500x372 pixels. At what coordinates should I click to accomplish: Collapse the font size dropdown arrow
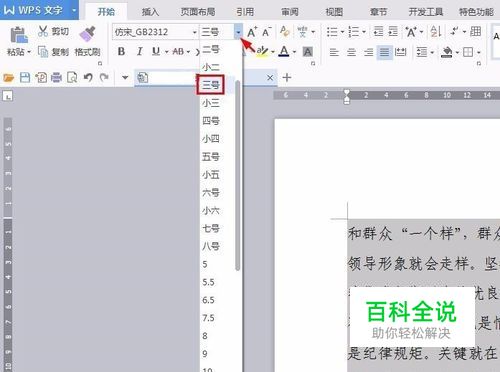tap(238, 32)
